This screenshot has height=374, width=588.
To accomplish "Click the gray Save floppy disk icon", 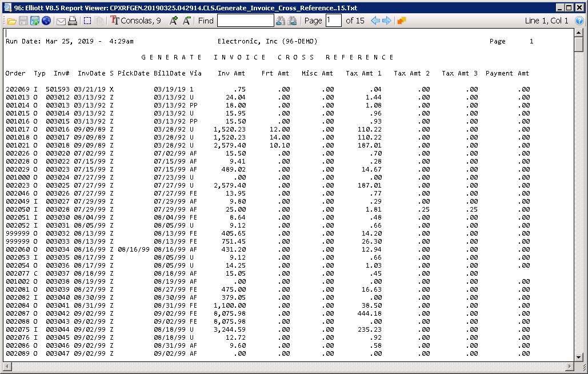I will [23, 21].
